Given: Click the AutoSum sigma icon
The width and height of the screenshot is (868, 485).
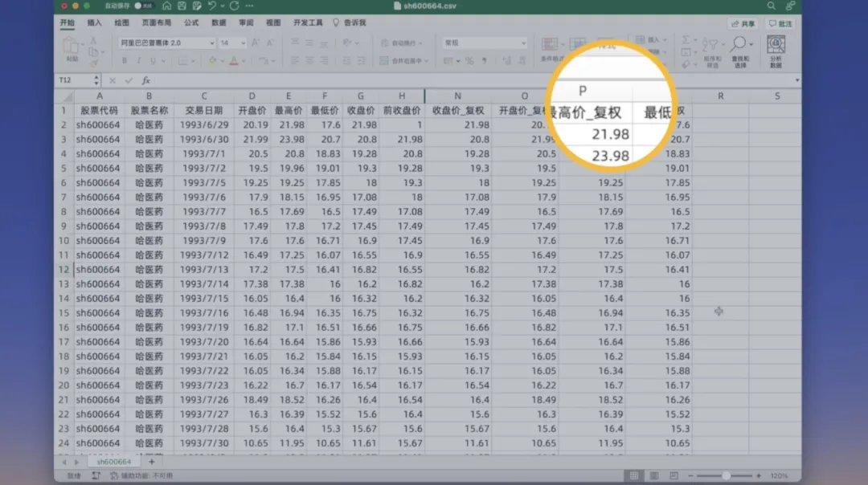Looking at the screenshot, I should tap(686, 40).
